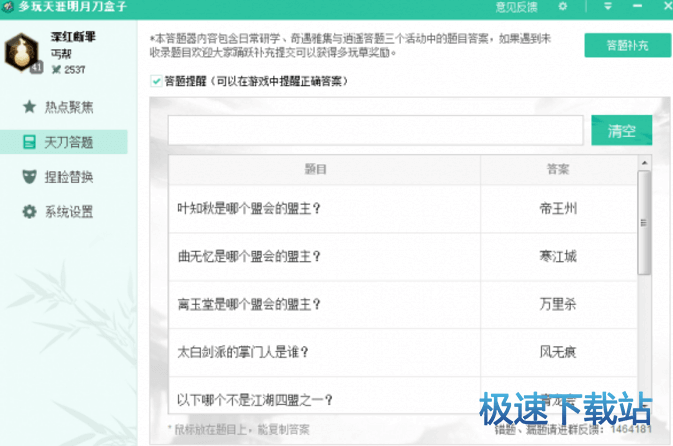This screenshot has width=673, height=446.
Task: Select question 离玉堂是哪个盟会的盟主？
Action: click(249, 305)
